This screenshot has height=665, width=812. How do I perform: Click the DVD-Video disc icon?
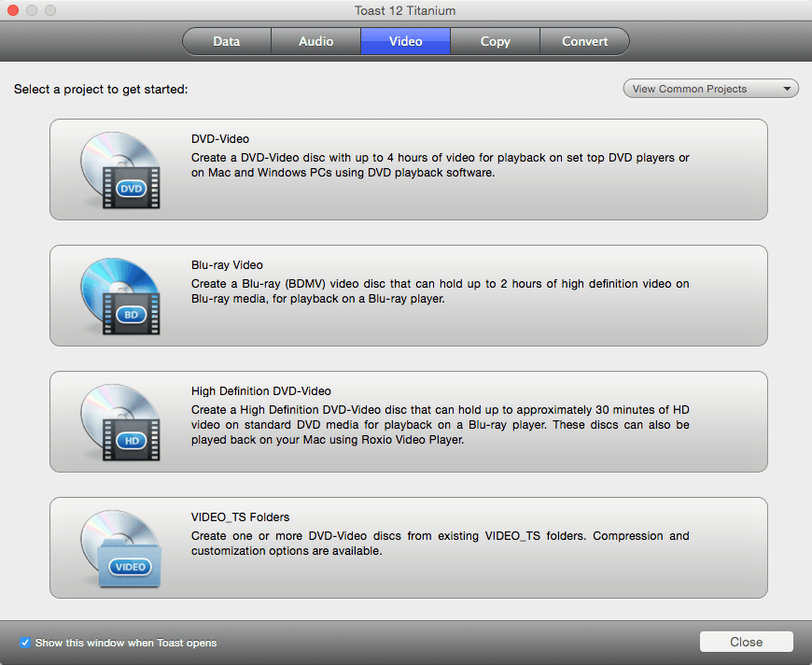point(120,170)
